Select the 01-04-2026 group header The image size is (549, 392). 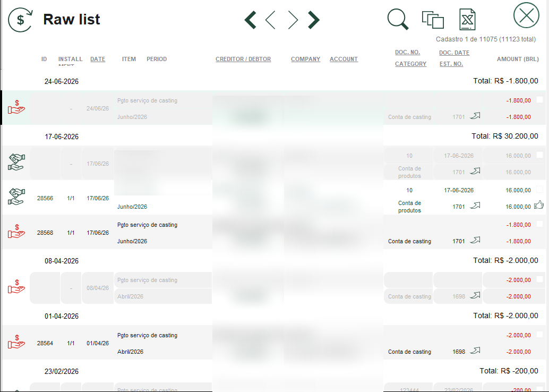click(x=61, y=316)
